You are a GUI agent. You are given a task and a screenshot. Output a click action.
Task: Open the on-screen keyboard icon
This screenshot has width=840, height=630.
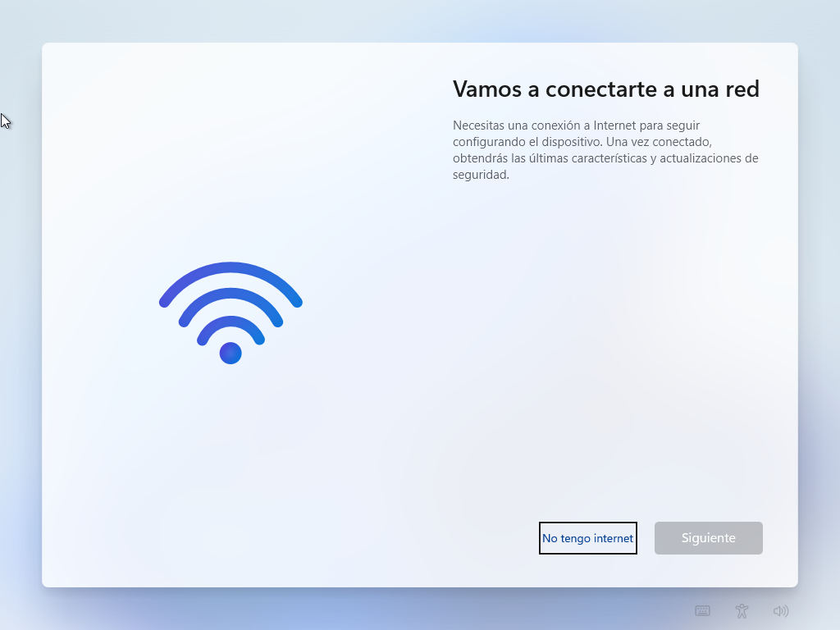click(702, 610)
